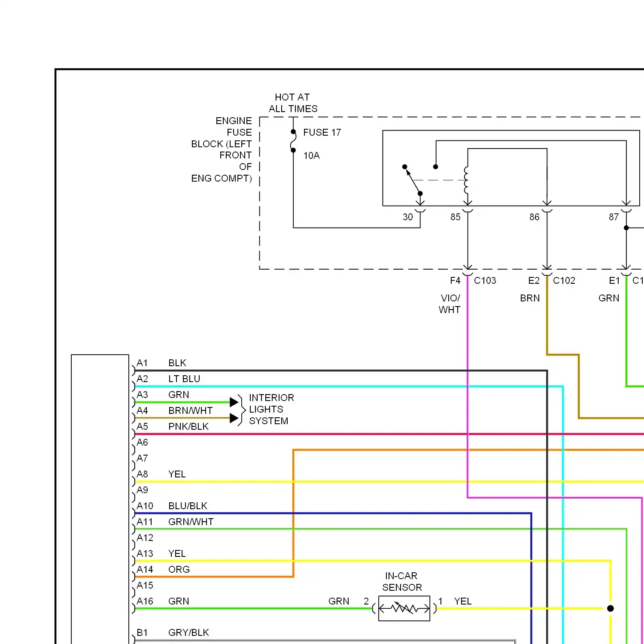Image resolution: width=644 pixels, height=644 pixels.
Task: Select the BLU/BLK text at pin A10
Action: click(188, 506)
